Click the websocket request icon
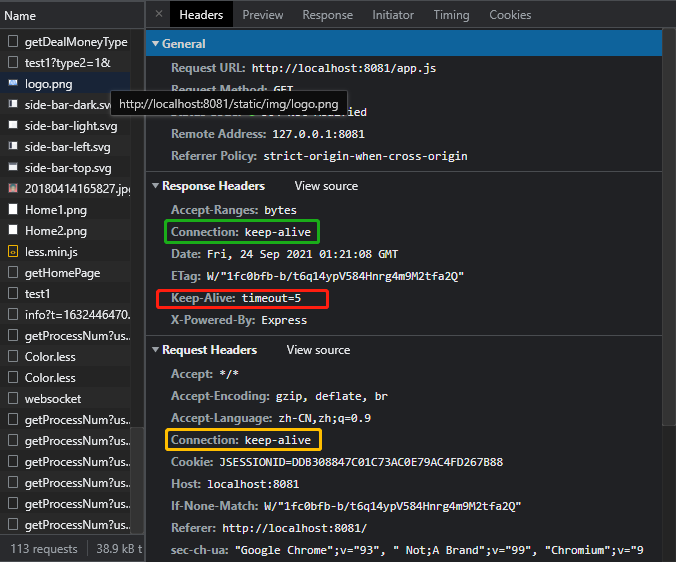This screenshot has width=676, height=562. click(13, 398)
